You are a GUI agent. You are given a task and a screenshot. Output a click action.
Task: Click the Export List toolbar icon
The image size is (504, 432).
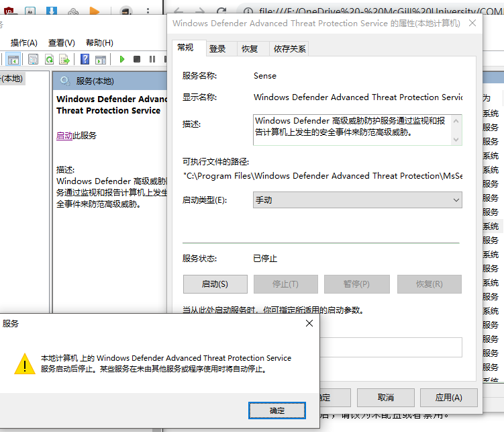click(x=64, y=60)
